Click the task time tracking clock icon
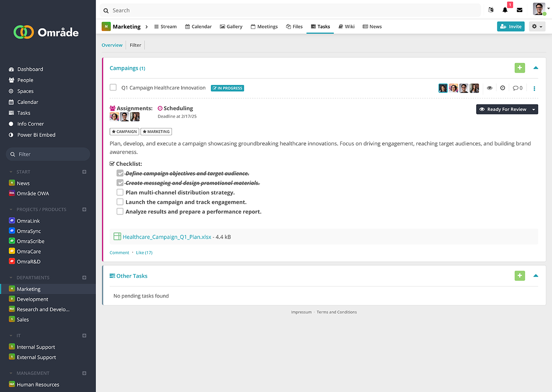Screen dimensions: 552x392 click(x=502, y=88)
